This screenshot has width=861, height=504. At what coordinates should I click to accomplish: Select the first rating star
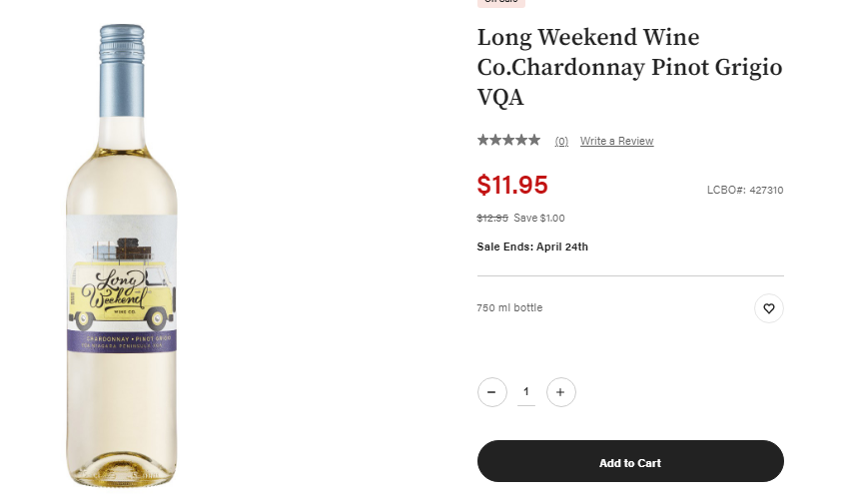(x=483, y=140)
